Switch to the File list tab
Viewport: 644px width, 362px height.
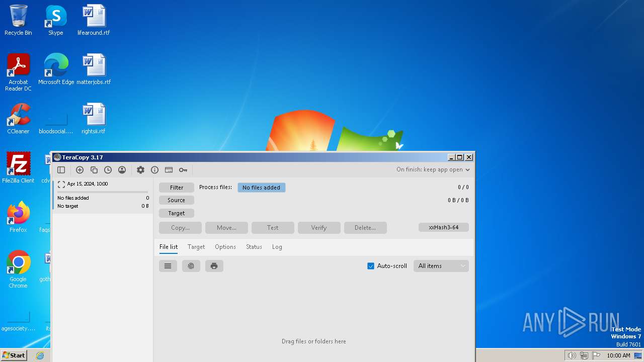[x=169, y=247]
